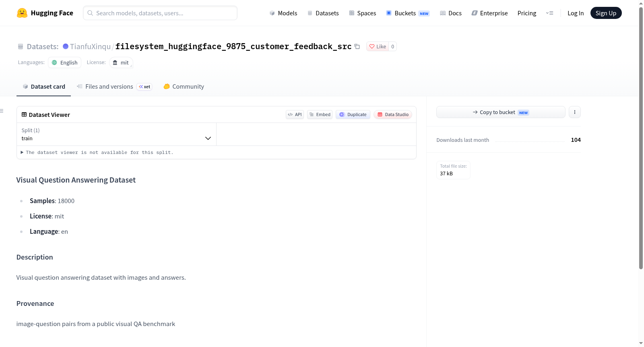
Task: Click the Duplicate button
Action: 353,114
